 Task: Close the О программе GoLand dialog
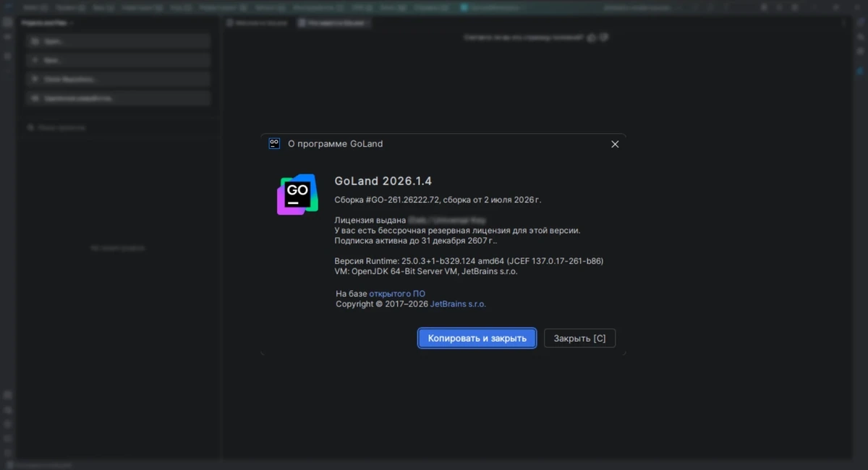point(615,144)
